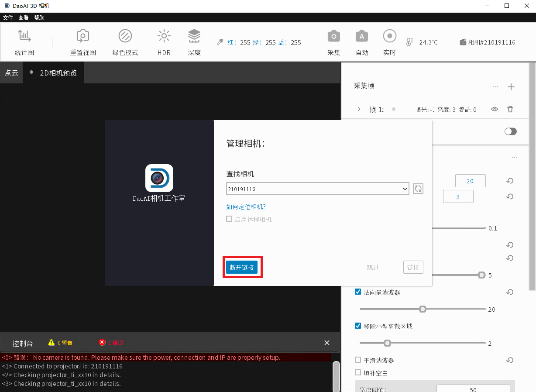Open the 文件 menu
This screenshot has height=392, width=536.
(x=8, y=18)
